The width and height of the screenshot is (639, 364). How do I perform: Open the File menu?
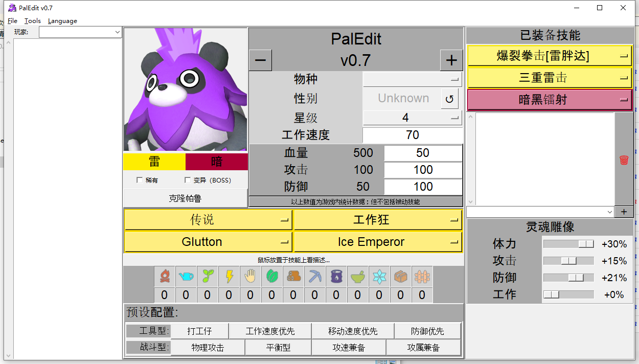click(12, 21)
